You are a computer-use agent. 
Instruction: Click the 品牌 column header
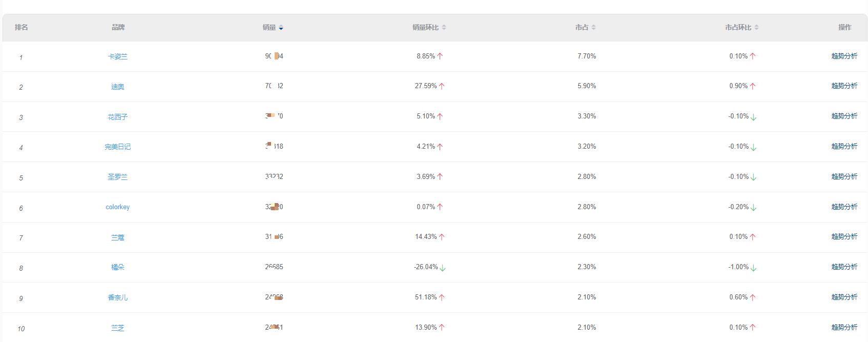click(x=118, y=28)
